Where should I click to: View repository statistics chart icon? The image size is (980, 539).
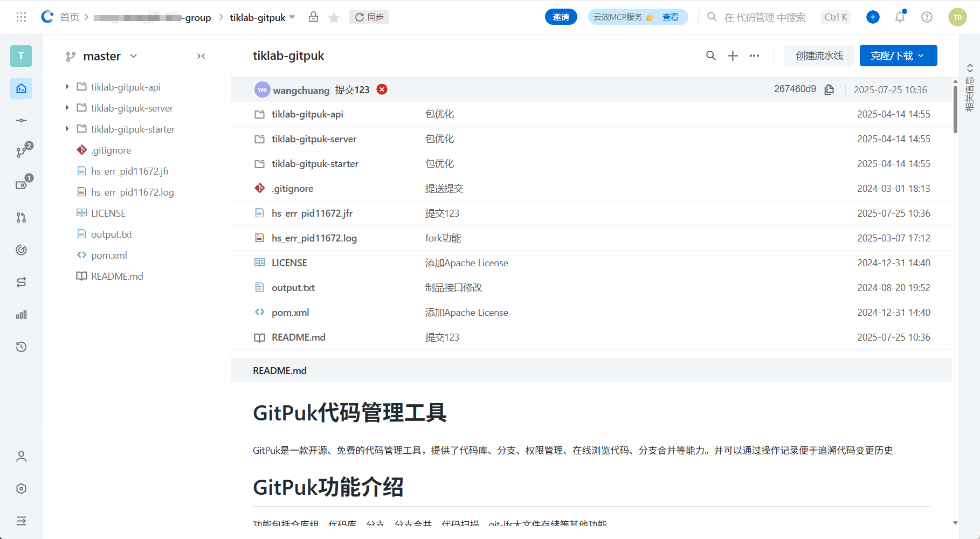tap(21, 314)
